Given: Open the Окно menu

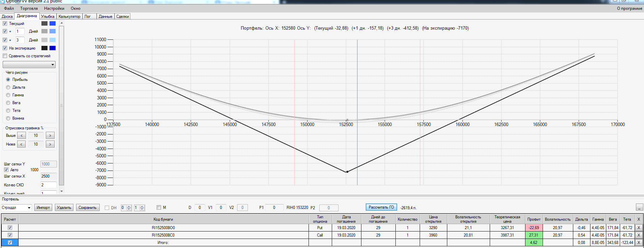Looking at the screenshot, I should click(x=76, y=8).
